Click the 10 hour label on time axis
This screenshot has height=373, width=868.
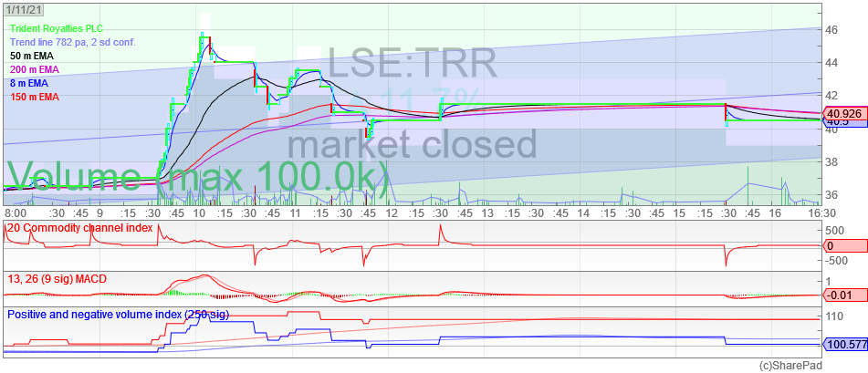(x=199, y=212)
